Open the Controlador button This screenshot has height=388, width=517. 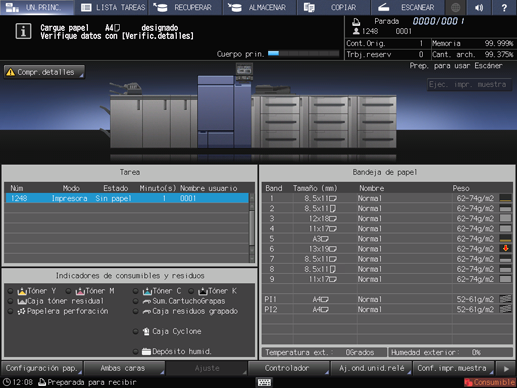pyautogui.click(x=289, y=368)
